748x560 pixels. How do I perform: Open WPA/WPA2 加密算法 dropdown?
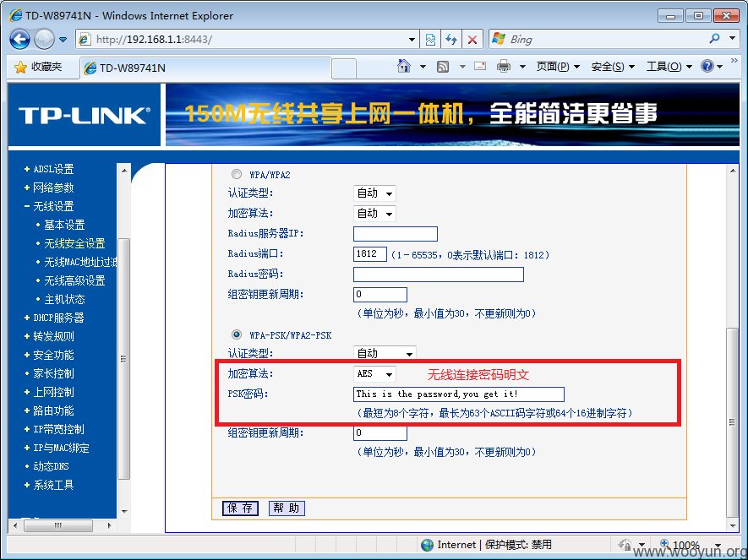374,214
